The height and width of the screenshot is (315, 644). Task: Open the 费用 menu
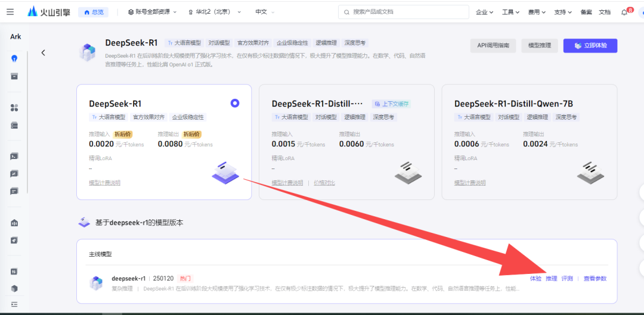click(537, 13)
